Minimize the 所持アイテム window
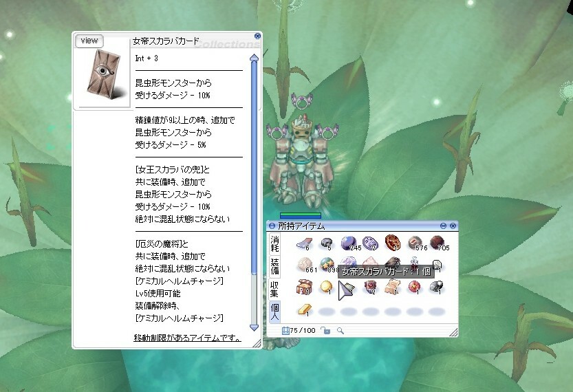This screenshot has width=573, height=392. (x=443, y=226)
